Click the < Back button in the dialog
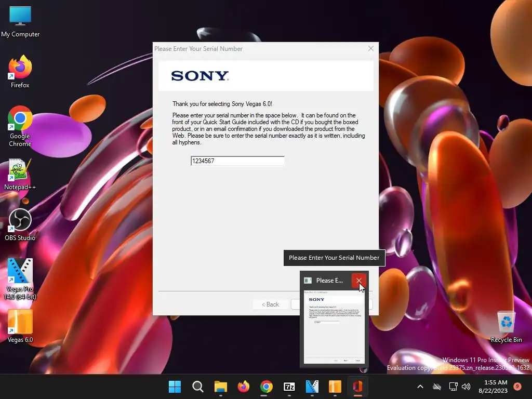 tap(270, 304)
